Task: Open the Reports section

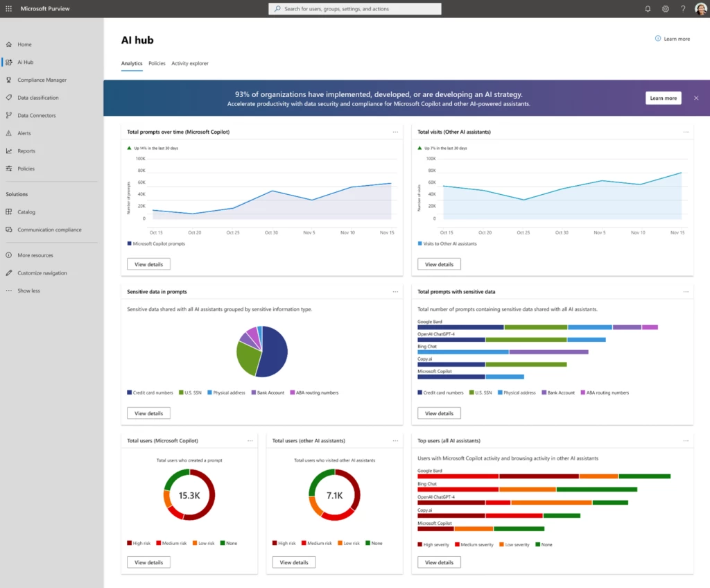Action: tap(29, 150)
